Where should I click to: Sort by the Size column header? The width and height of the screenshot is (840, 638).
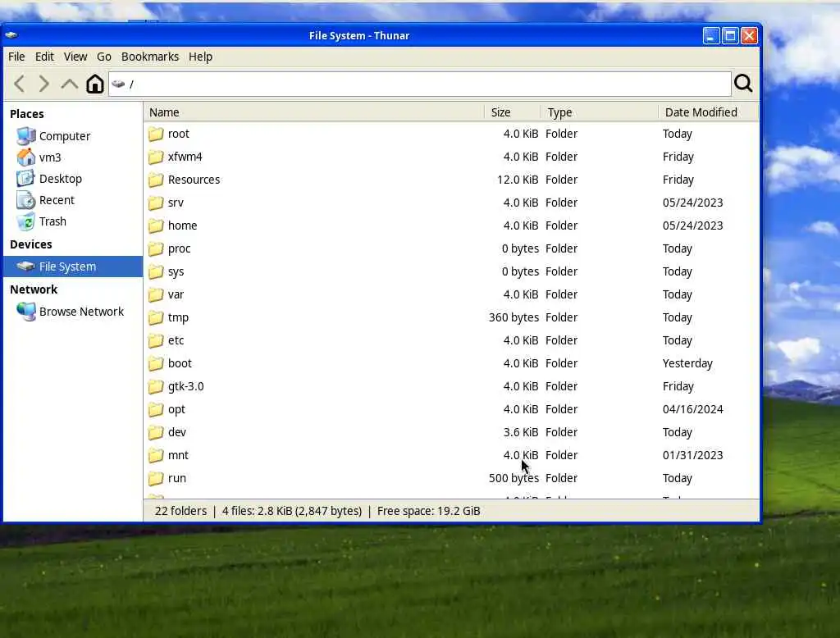pos(513,112)
